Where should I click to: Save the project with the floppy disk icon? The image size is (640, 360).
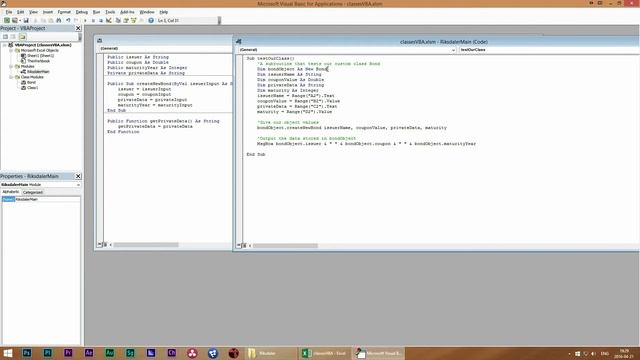pos(26,20)
